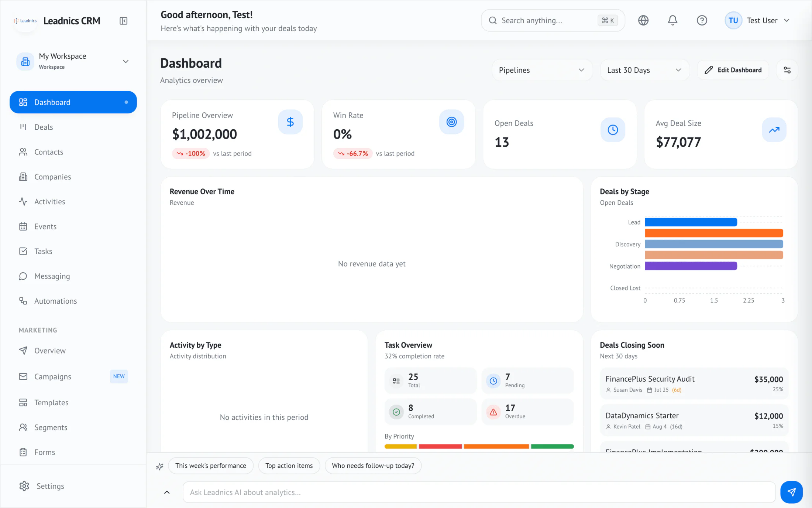Screen dimensions: 812x508
Task: Click the -66.7% change badge
Action: (353, 153)
